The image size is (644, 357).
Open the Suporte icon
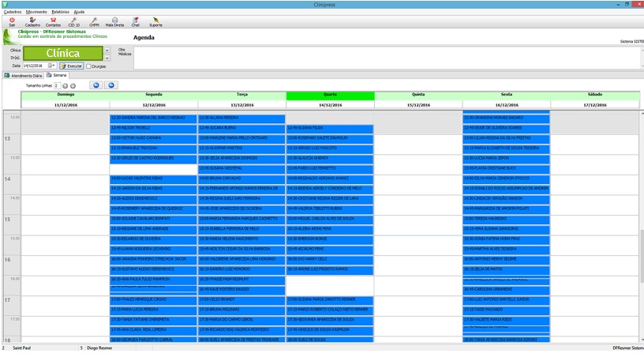pos(155,21)
